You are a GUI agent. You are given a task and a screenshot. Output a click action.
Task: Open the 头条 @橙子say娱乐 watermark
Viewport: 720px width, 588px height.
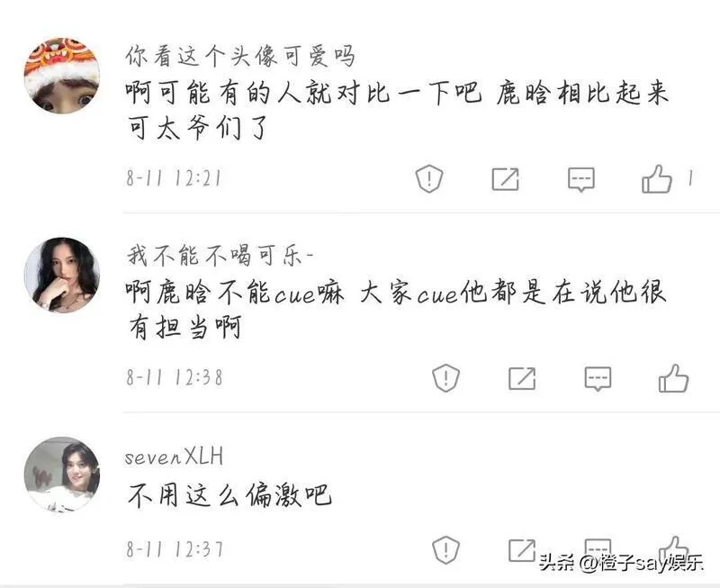pyautogui.click(x=621, y=562)
